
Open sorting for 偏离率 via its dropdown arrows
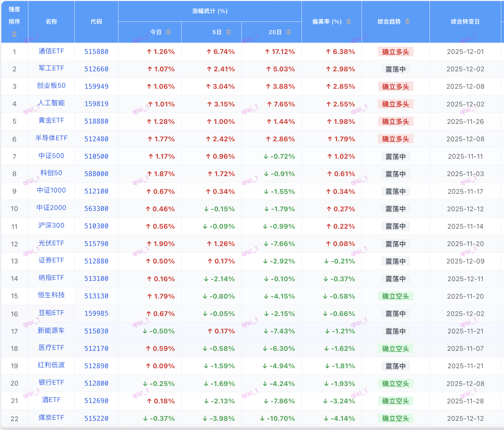pos(349,21)
